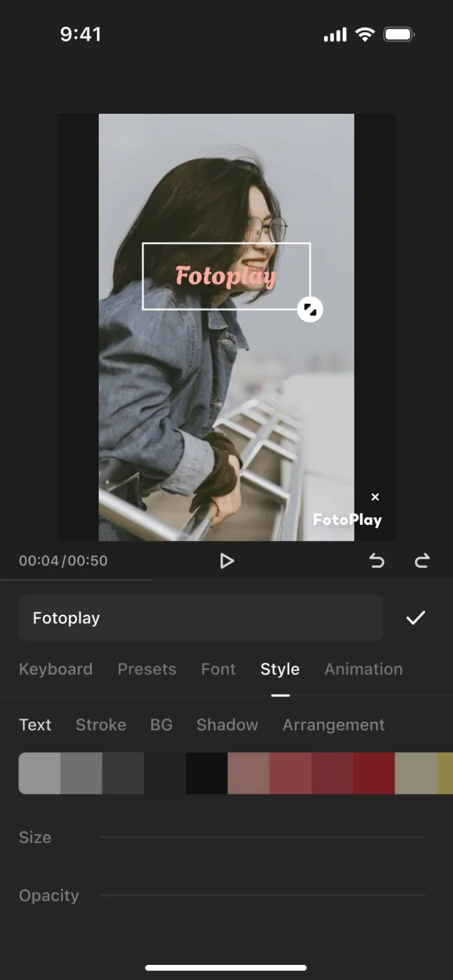Pick the medium red color swatch
The width and height of the screenshot is (453, 980).
click(x=291, y=773)
